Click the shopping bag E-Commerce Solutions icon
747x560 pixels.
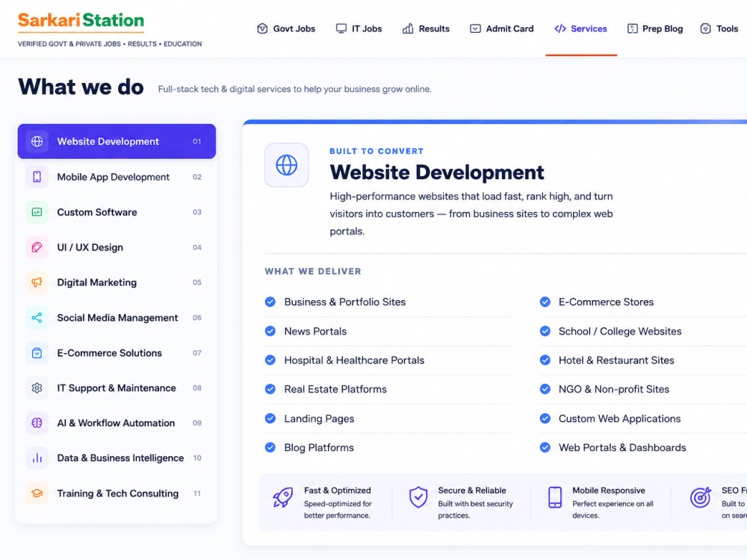pos(37,353)
